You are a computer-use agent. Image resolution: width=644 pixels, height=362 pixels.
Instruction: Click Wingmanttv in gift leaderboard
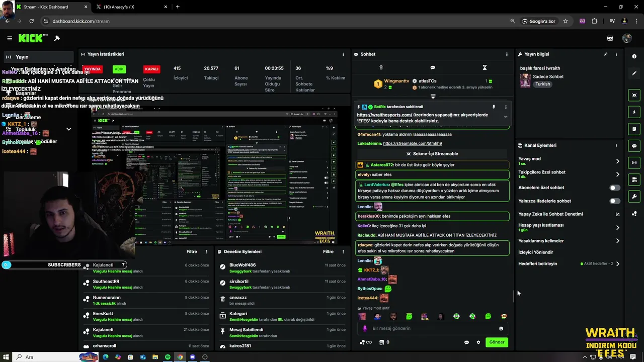click(x=396, y=81)
